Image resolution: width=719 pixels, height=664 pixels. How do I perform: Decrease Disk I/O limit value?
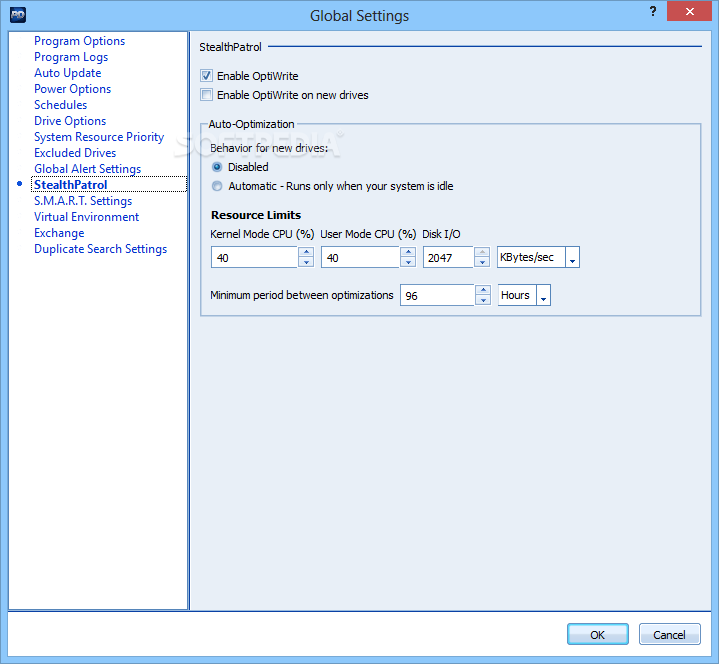482,262
